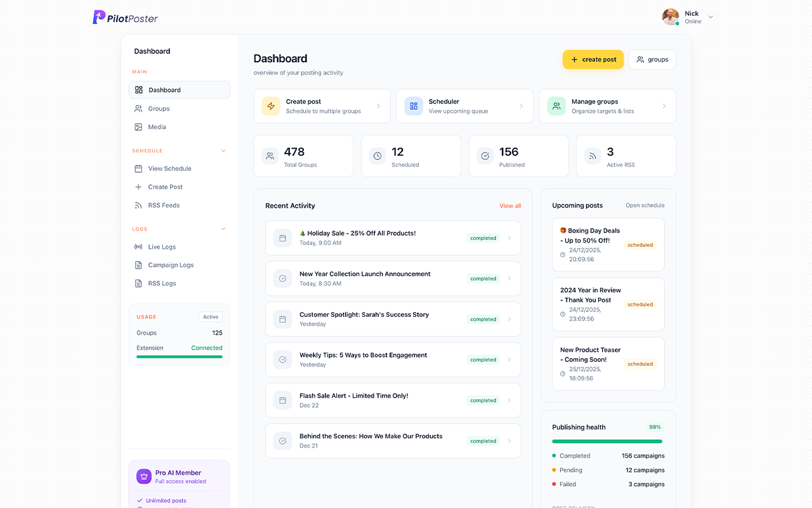Click the RSS Feeds icon in sidebar

tap(138, 206)
